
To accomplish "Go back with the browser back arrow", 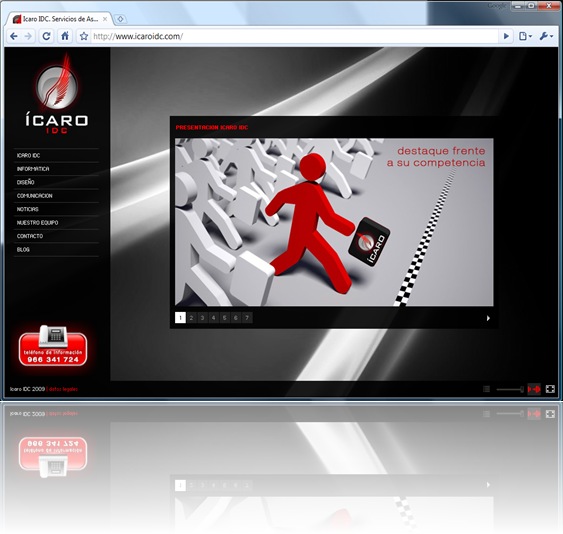I will click(x=14, y=36).
